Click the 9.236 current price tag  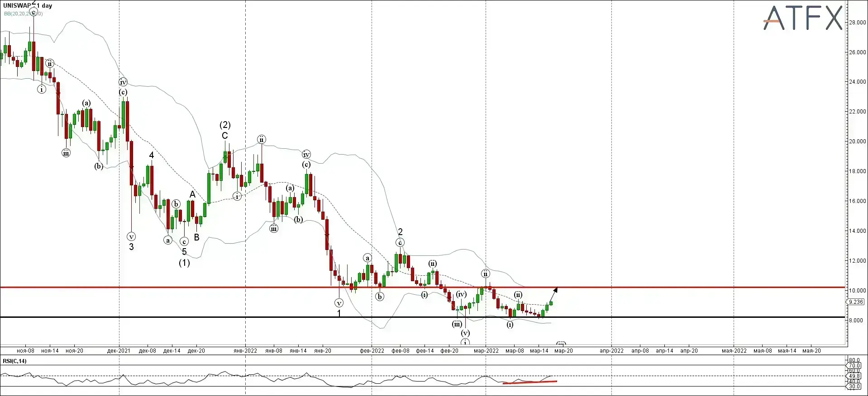[856, 302]
